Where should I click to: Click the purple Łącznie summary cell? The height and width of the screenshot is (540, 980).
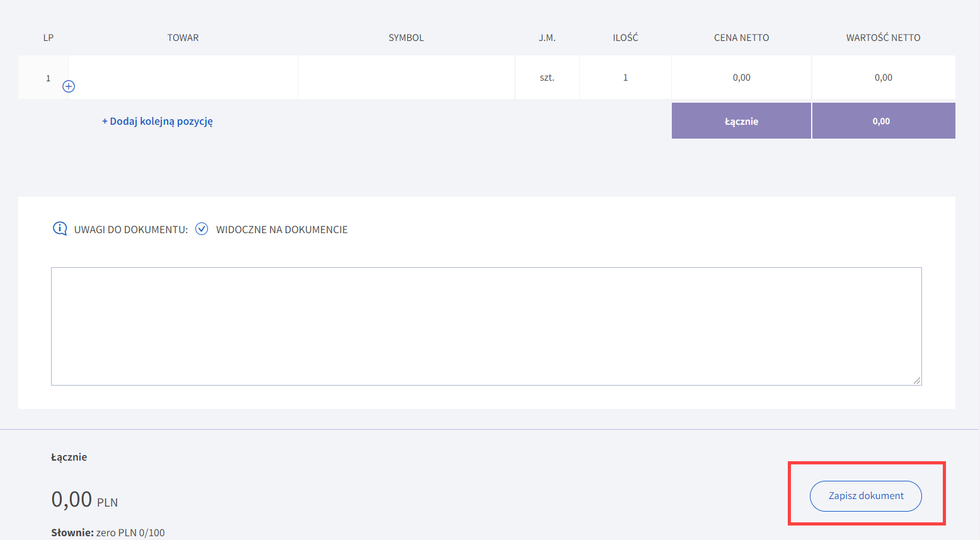point(741,121)
